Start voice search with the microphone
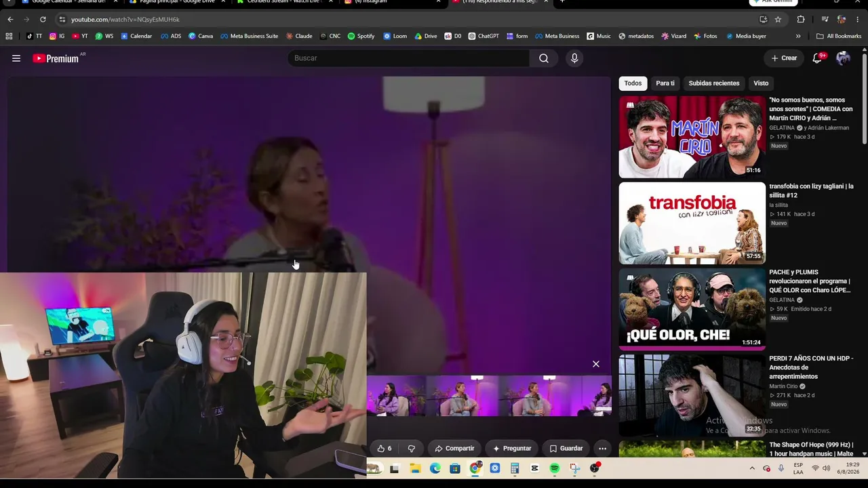 click(x=574, y=58)
